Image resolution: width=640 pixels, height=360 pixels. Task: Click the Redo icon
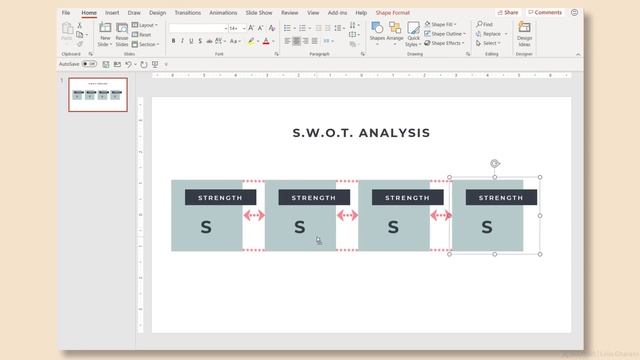click(144, 64)
